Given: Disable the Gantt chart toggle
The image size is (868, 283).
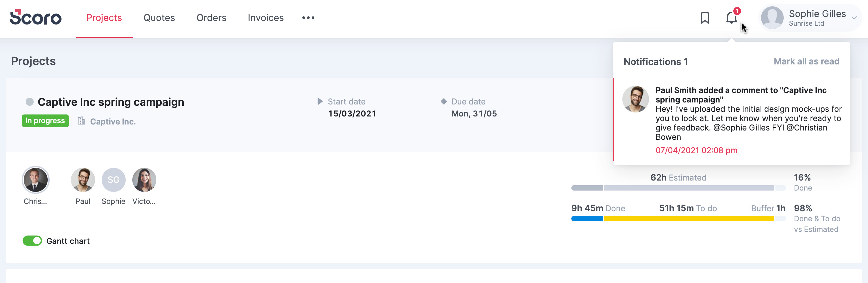Looking at the screenshot, I should [x=32, y=241].
